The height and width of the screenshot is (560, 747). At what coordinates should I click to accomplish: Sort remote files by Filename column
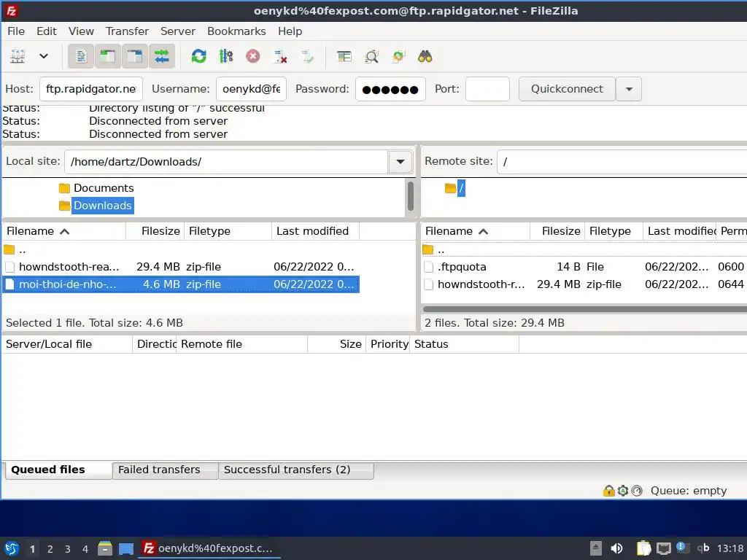coord(476,231)
